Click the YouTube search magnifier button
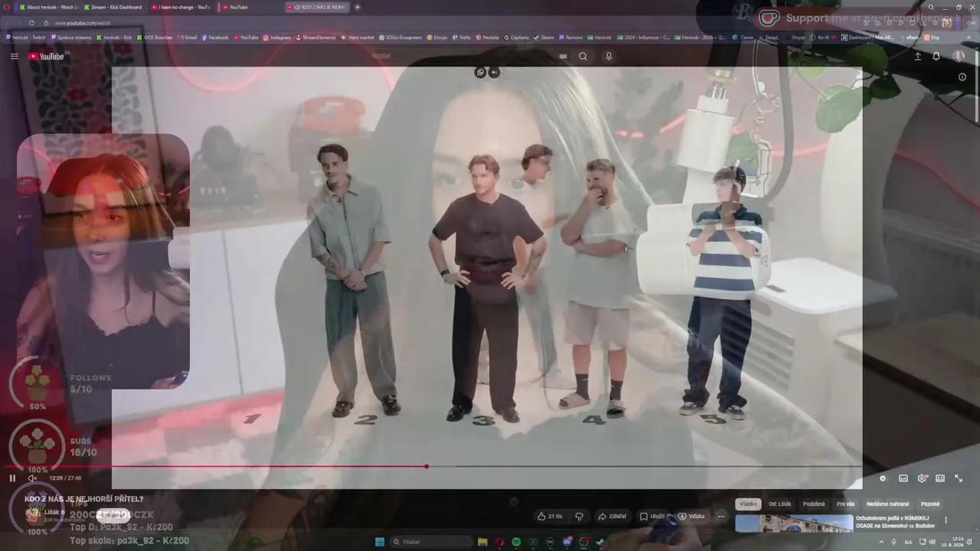Image resolution: width=980 pixels, height=551 pixels. (x=583, y=56)
